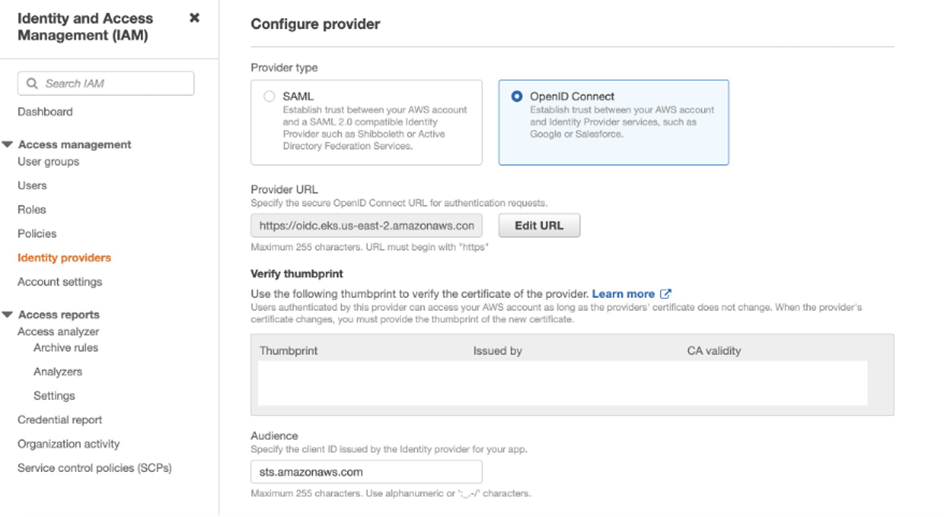Open Dashboard in the sidebar
Image resolution: width=945 pixels, height=517 pixels.
pos(45,111)
